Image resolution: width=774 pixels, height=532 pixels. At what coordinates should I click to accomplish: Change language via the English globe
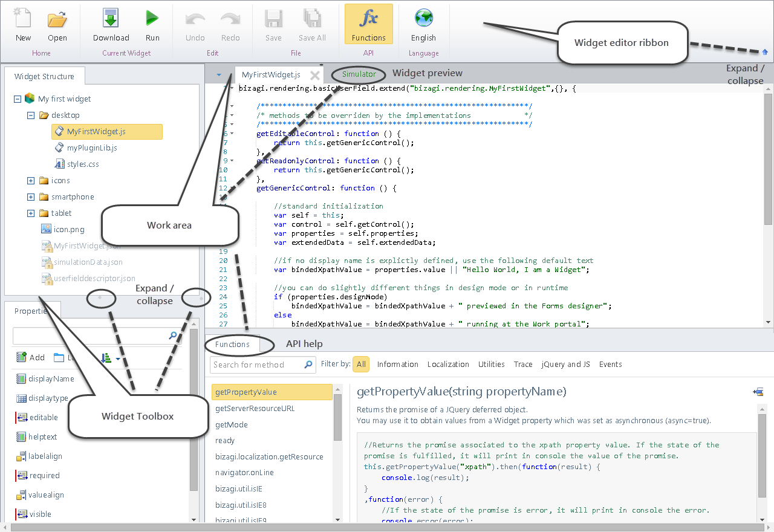[423, 19]
